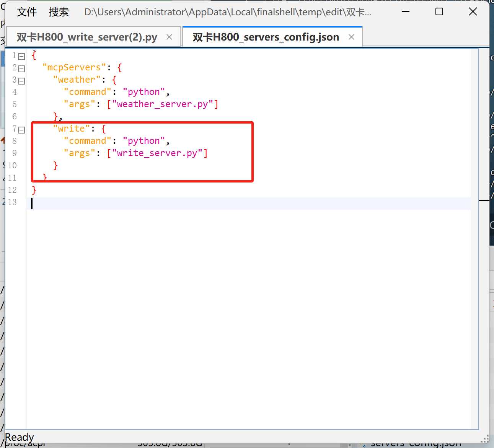Screen dimensions: 494x448
Task: Click the Ready status bar text
Action: tap(20, 437)
